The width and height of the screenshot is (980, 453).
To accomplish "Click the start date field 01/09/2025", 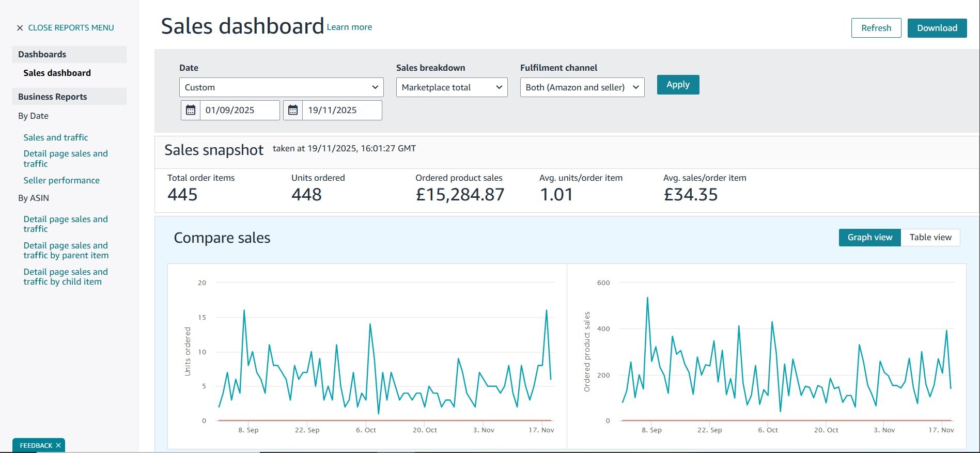I will point(239,110).
